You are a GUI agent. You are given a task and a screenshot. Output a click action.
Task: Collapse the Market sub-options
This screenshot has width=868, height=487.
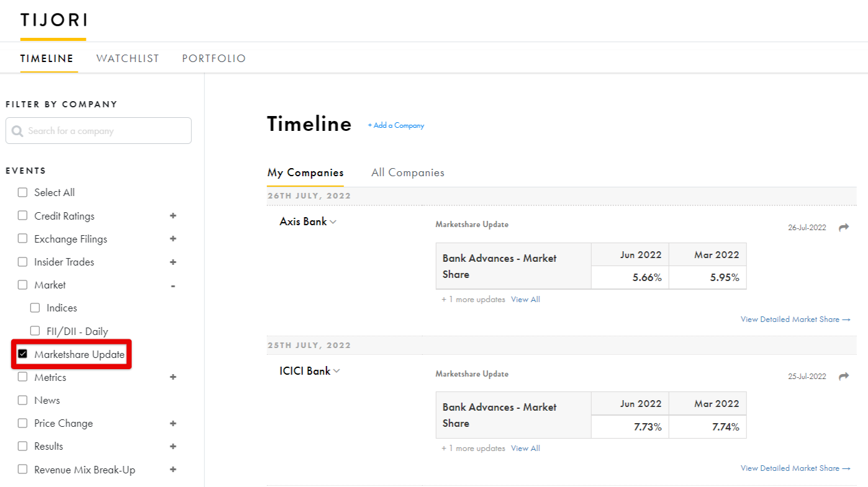(173, 285)
